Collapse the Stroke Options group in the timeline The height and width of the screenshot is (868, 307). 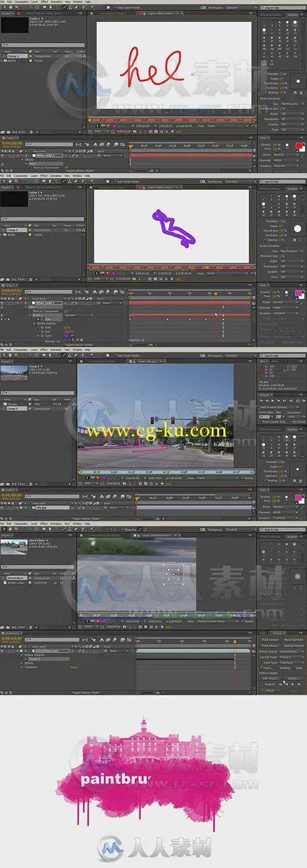33,323
